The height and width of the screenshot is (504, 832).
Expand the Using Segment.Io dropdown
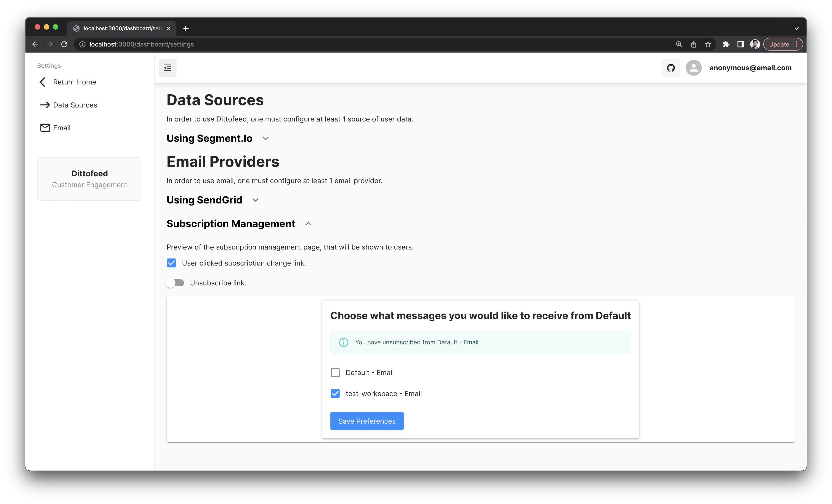[265, 138]
